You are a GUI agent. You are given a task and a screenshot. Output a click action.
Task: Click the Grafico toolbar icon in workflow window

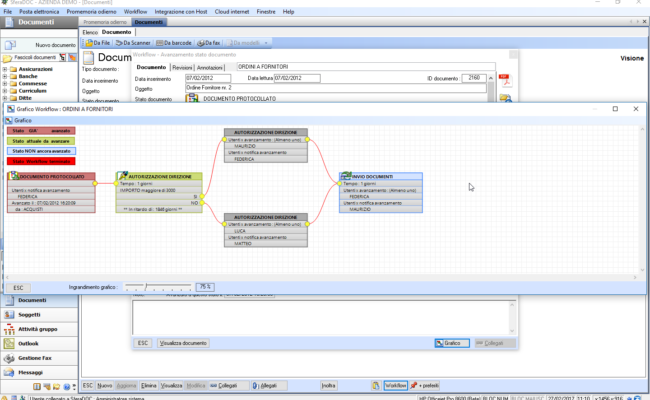pos(9,120)
